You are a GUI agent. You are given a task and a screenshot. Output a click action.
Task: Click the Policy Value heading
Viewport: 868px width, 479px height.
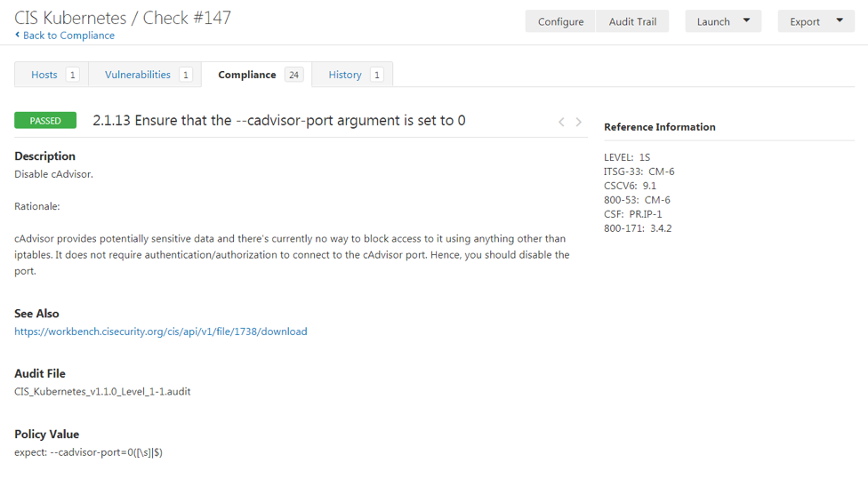[x=46, y=435]
